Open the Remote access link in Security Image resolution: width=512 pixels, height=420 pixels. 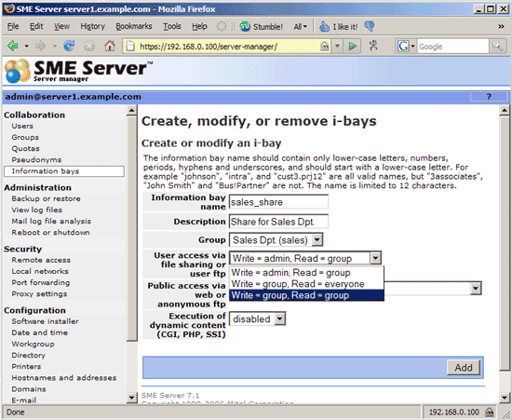pyautogui.click(x=41, y=260)
